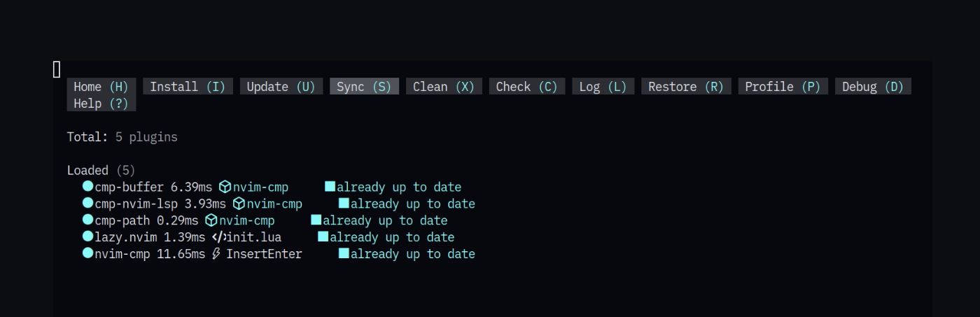Click the status square in cmp-nvim-lsp row
This screenshot has height=317, width=980.
[x=344, y=203]
